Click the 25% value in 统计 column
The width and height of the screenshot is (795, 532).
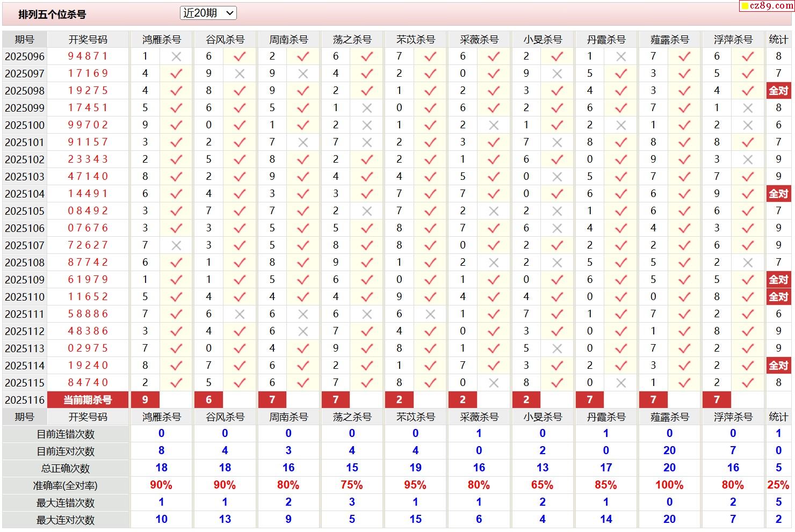[x=778, y=485]
